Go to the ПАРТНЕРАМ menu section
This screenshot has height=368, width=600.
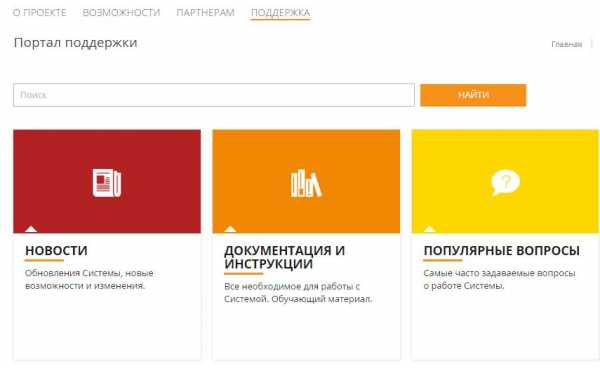tap(205, 13)
